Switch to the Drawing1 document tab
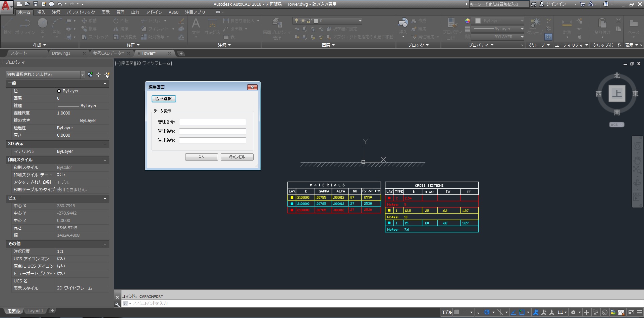The width and height of the screenshot is (644, 318). (61, 53)
